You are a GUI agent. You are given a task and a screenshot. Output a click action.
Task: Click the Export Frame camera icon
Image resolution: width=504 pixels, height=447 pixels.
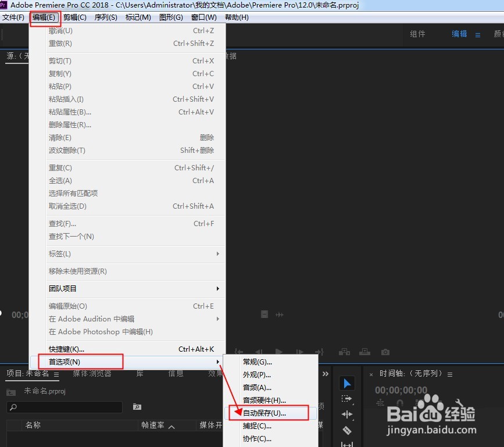coord(385,352)
